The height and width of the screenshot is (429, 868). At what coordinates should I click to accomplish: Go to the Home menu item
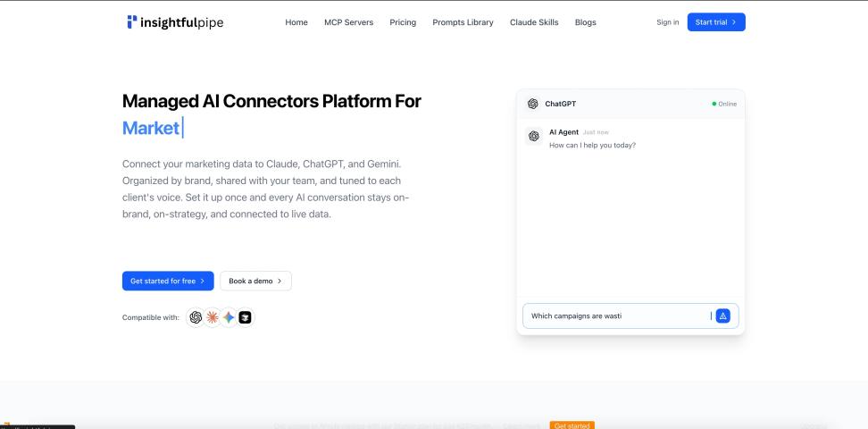tap(296, 22)
